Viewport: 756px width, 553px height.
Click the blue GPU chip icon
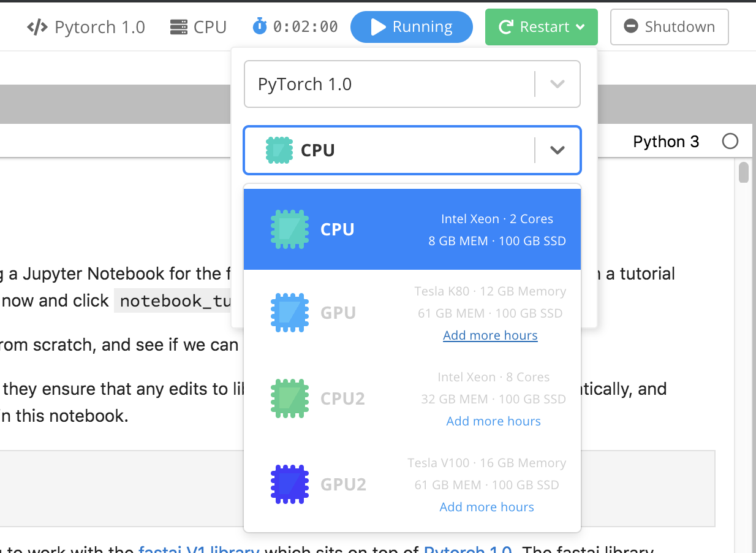click(x=290, y=313)
